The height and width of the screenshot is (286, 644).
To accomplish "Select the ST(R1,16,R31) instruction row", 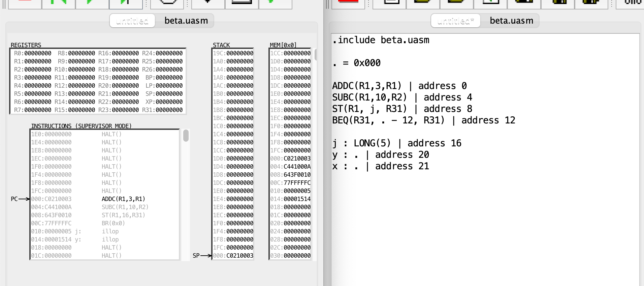I will coord(104,215).
